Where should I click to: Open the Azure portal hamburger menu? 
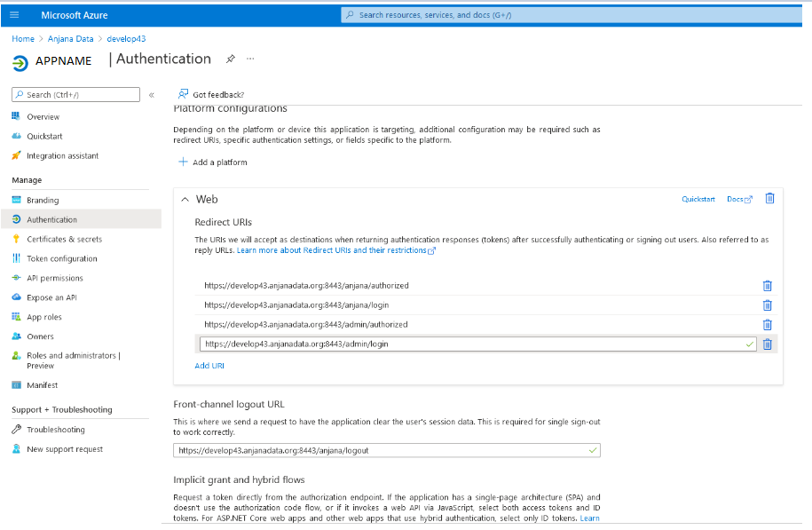(x=14, y=15)
